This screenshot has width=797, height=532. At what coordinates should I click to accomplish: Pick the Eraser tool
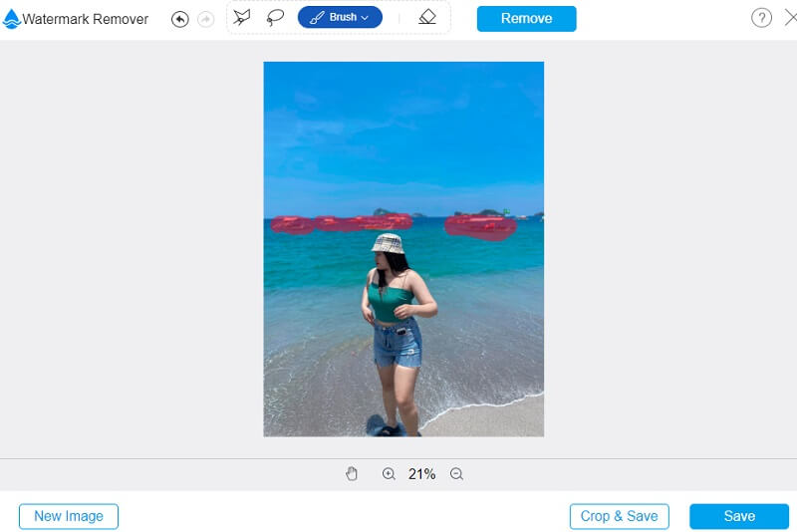[x=427, y=17]
